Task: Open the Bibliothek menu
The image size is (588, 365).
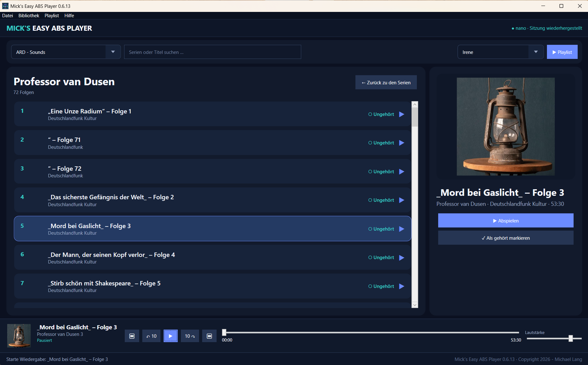Action: 29,16
